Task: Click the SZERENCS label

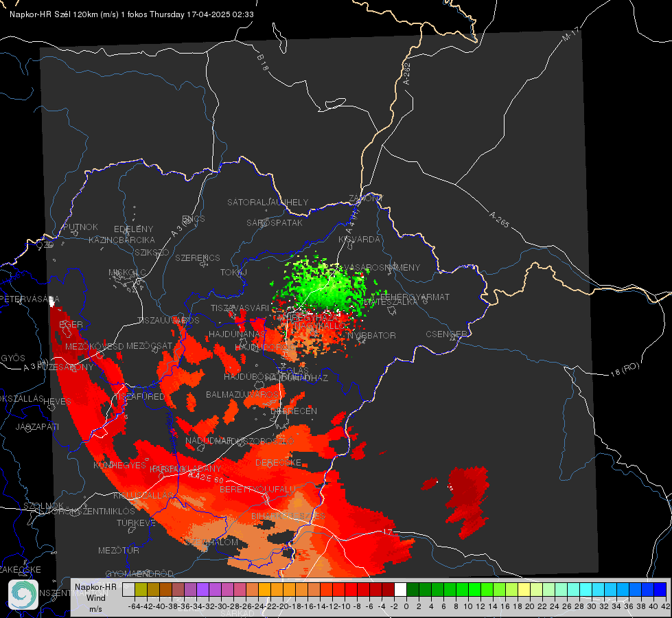Action: [198, 257]
